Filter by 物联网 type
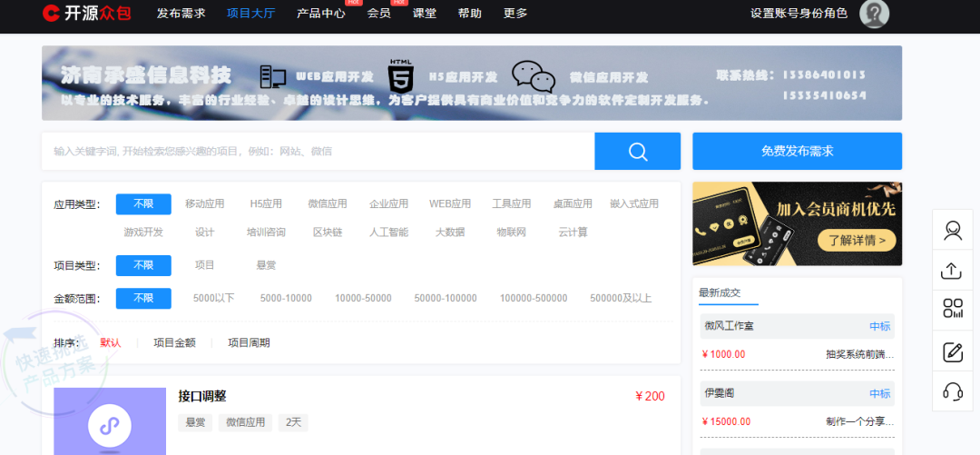This screenshot has height=455, width=980. (511, 232)
